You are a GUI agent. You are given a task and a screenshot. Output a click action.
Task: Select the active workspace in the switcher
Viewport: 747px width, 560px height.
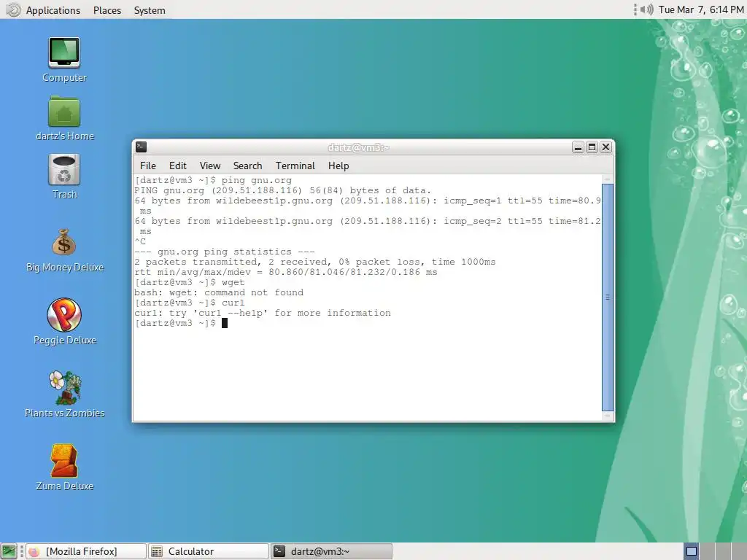point(692,551)
